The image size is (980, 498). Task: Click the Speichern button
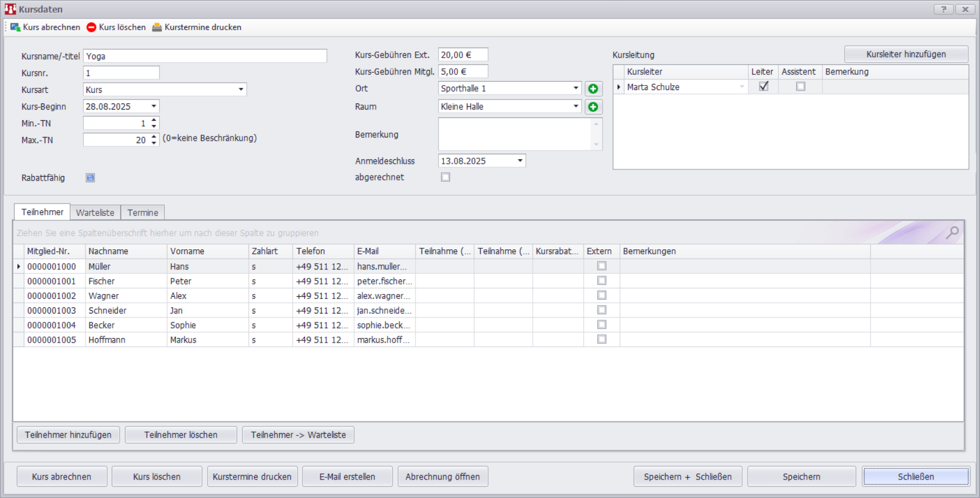pyautogui.click(x=801, y=477)
